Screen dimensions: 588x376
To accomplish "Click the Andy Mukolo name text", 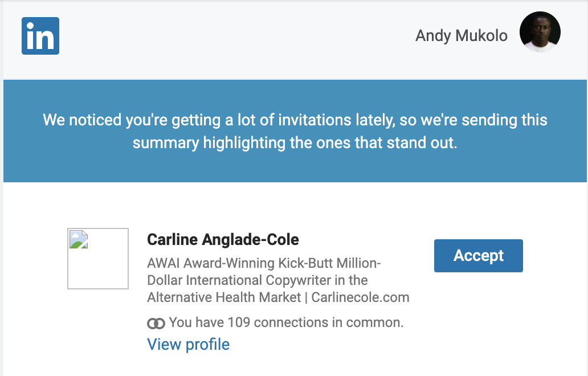I will point(462,36).
